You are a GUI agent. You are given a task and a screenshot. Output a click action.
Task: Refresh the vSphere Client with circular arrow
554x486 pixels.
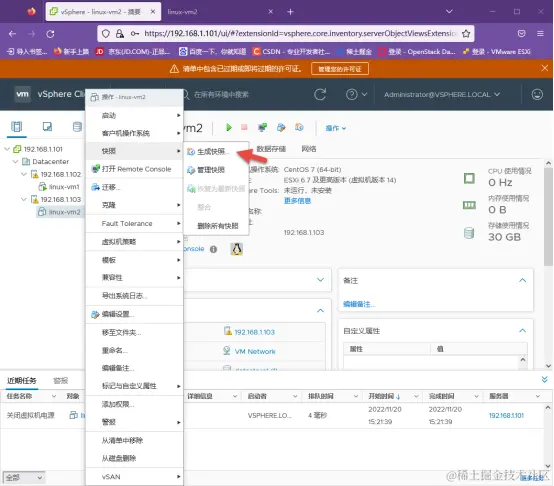pos(320,94)
